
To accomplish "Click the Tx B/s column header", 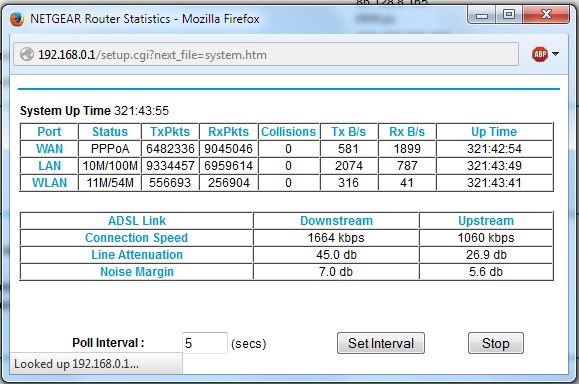I will [x=348, y=132].
